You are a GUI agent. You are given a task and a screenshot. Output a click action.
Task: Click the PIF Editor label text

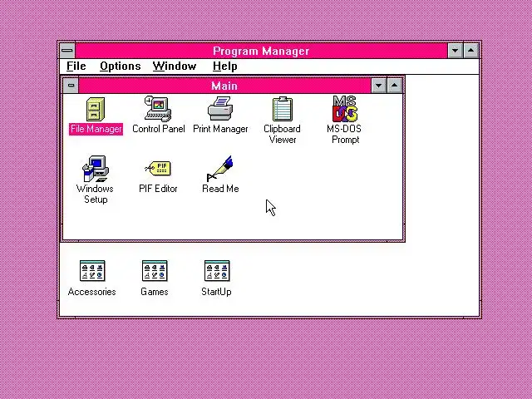[x=158, y=189]
